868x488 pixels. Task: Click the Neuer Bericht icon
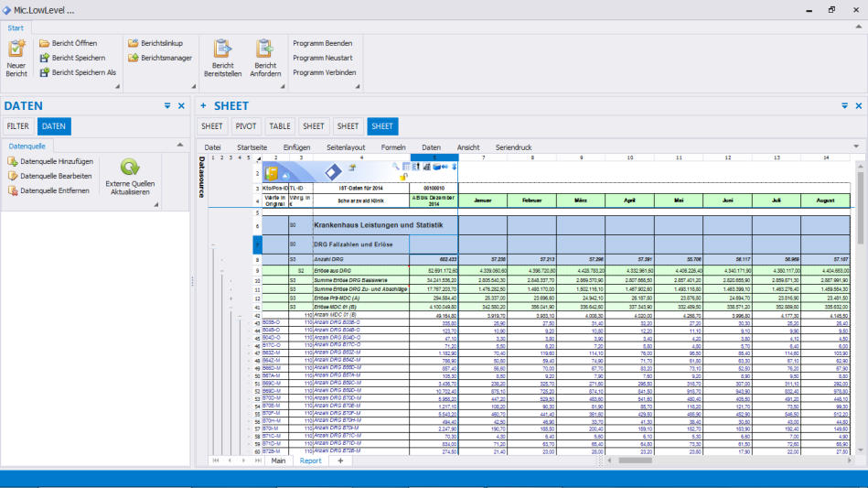coord(16,49)
